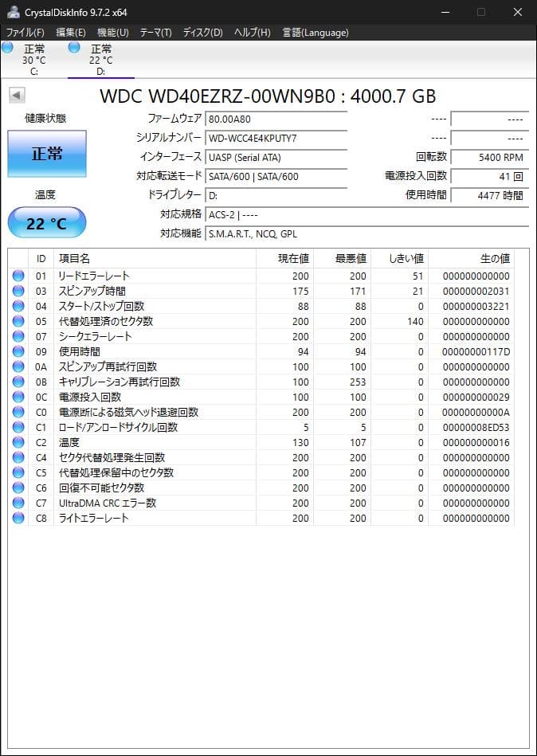Click the 生の値 column header

coord(472,258)
